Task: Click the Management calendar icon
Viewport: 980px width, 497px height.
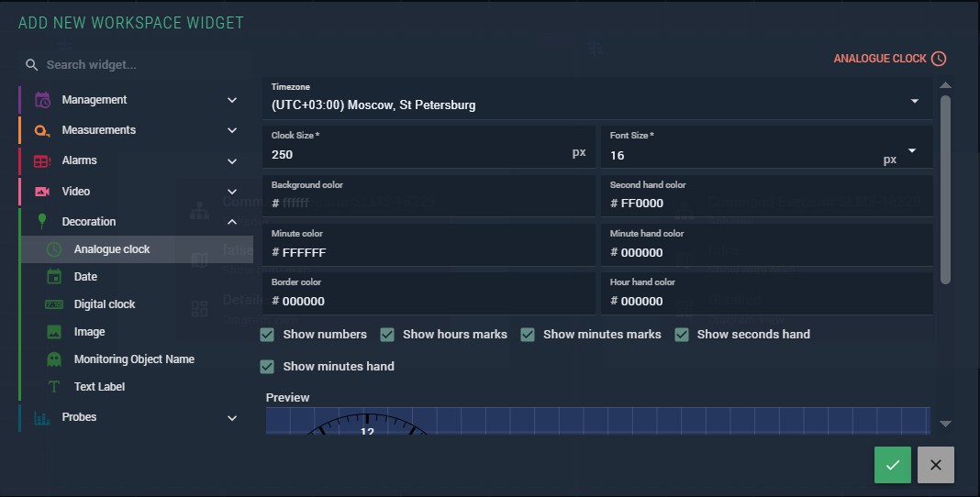Action: [x=42, y=100]
